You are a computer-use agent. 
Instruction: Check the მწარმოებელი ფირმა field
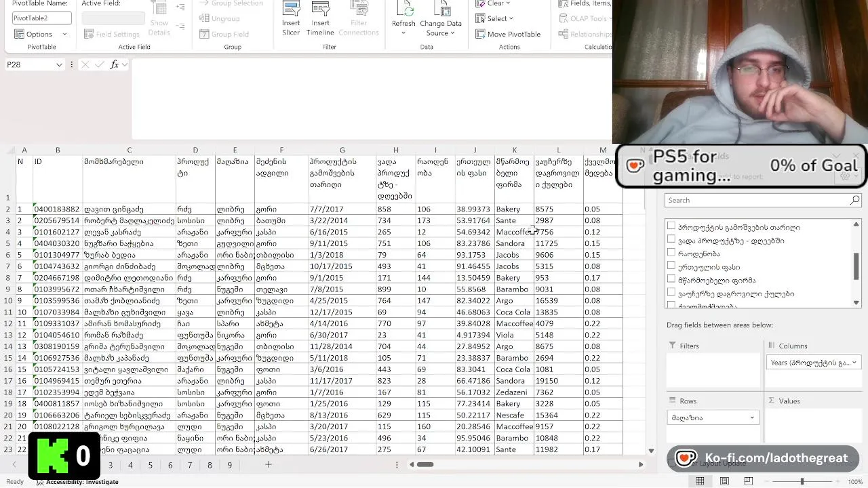tap(671, 280)
